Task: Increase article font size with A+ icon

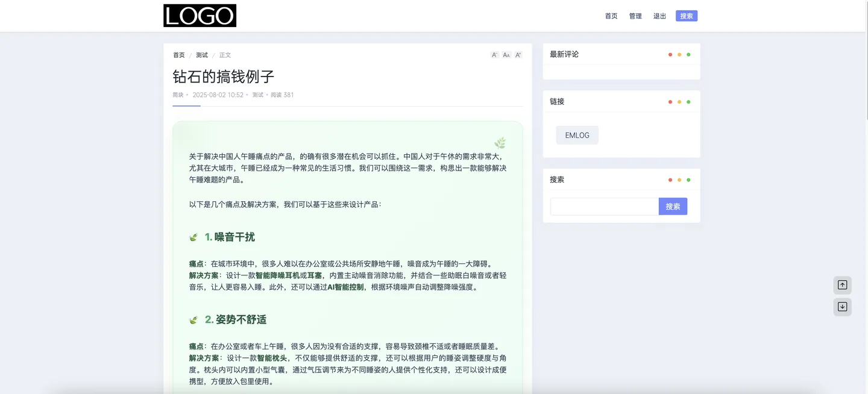Action: [x=518, y=55]
